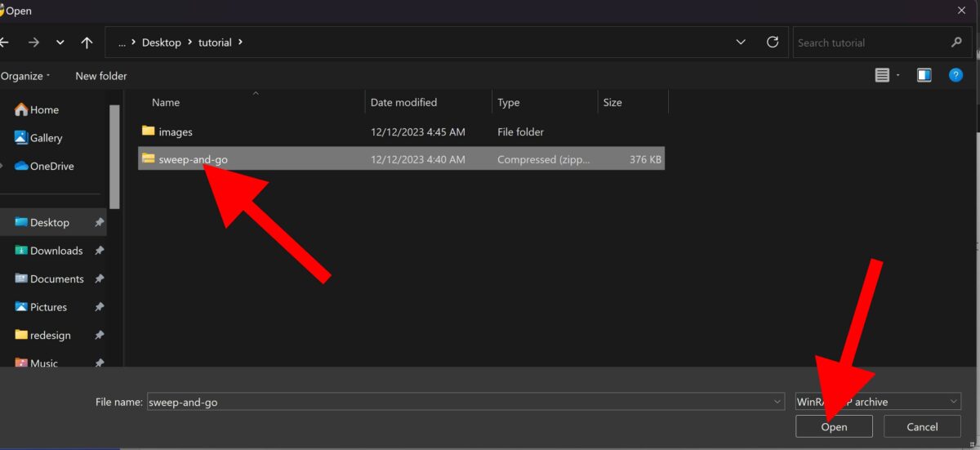The height and width of the screenshot is (450, 980).
Task: Click the search magnifier icon
Action: click(956, 42)
